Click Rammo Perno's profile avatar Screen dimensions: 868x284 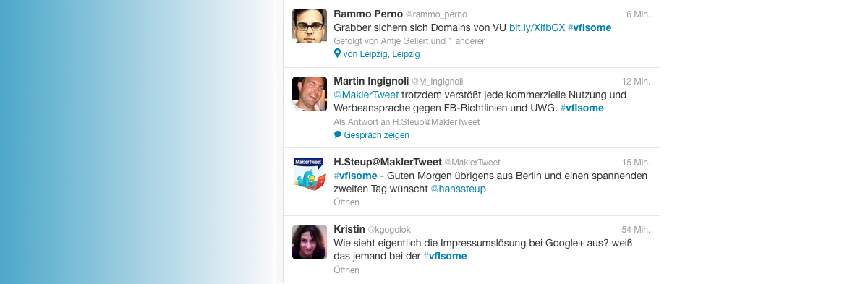pos(310,26)
